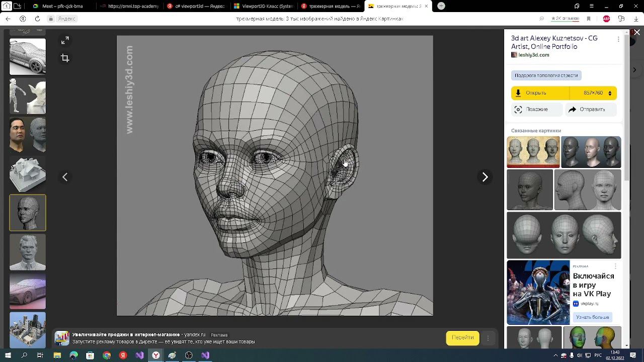Switch to the Viewport3D Класс tab
644x362 pixels.
tap(263, 6)
